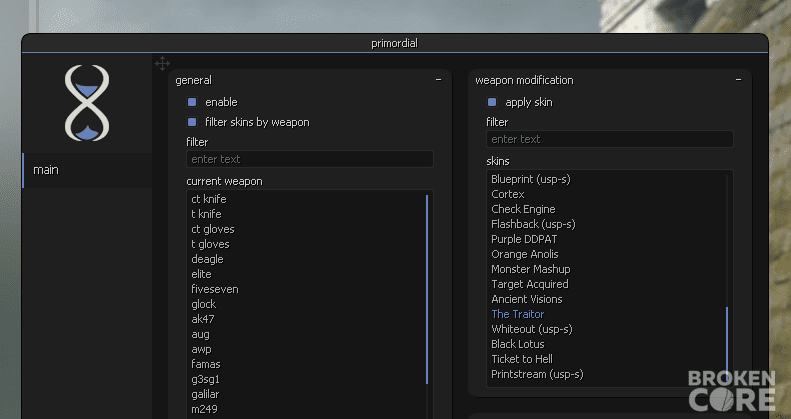Toggle filter skins by weapon checkbox
791x419 pixels.
point(192,122)
